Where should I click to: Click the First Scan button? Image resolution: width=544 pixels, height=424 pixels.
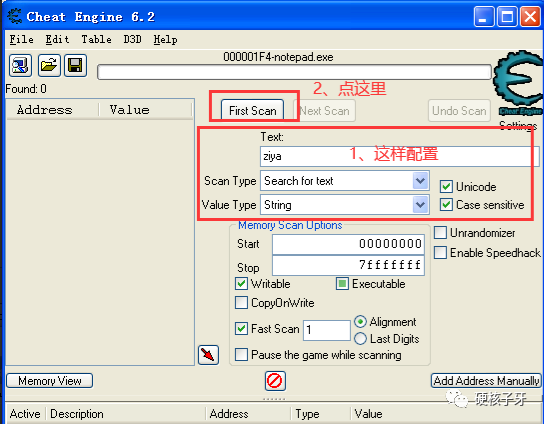point(253,110)
